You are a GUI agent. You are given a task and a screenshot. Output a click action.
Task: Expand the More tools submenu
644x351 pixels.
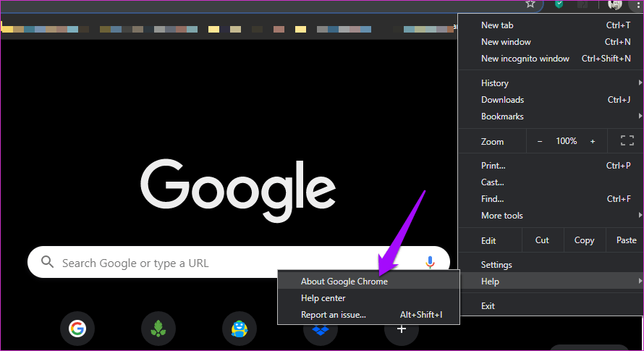click(x=551, y=216)
